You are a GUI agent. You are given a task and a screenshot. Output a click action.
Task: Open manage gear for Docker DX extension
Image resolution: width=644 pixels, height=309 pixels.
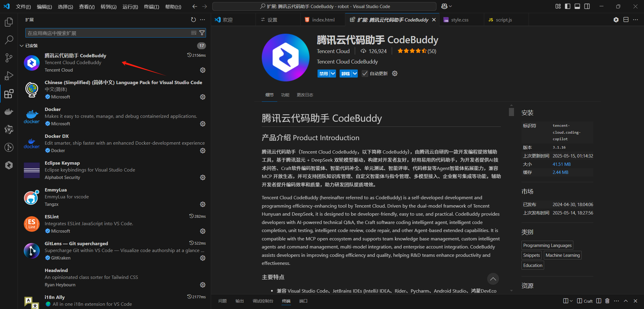203,151
